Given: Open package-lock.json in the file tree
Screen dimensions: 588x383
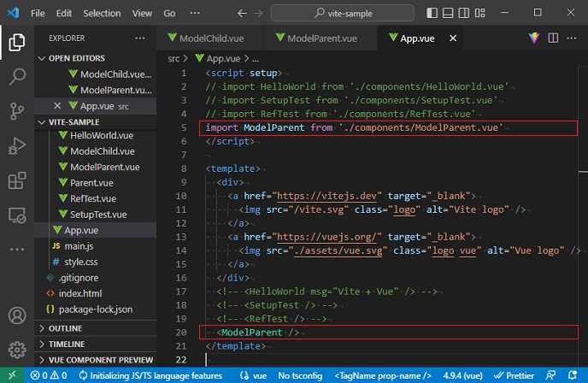Looking at the screenshot, I should [96, 309].
